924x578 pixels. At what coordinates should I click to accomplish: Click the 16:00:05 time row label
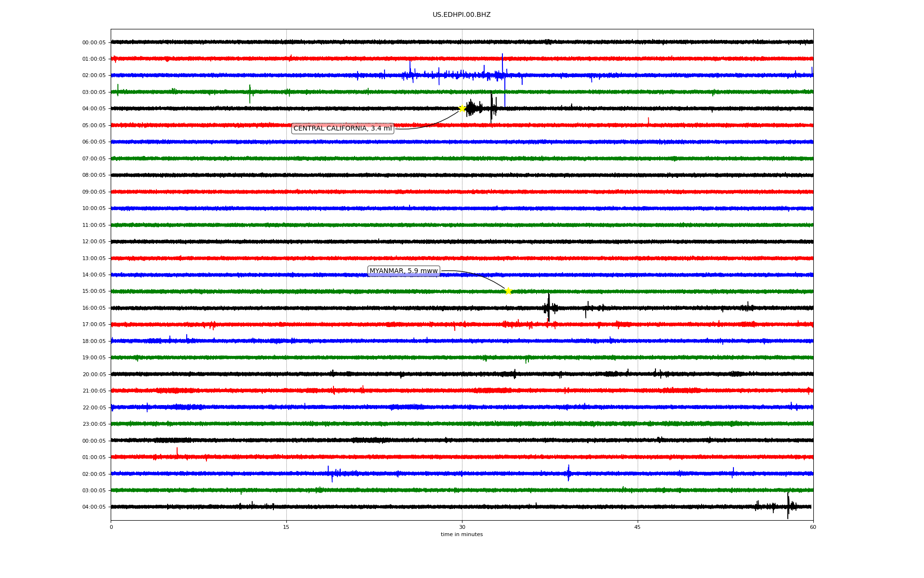click(94, 308)
